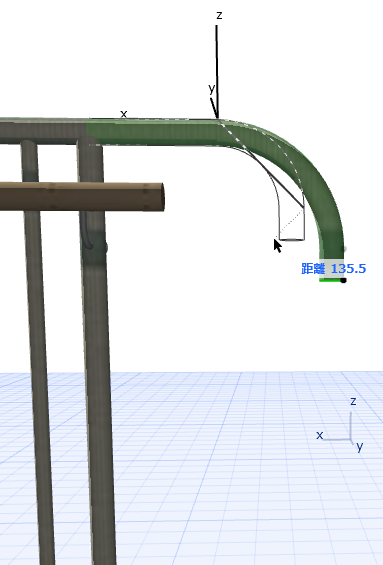
Task: Select the brown horizontal wooden beam
Action: 82,197
